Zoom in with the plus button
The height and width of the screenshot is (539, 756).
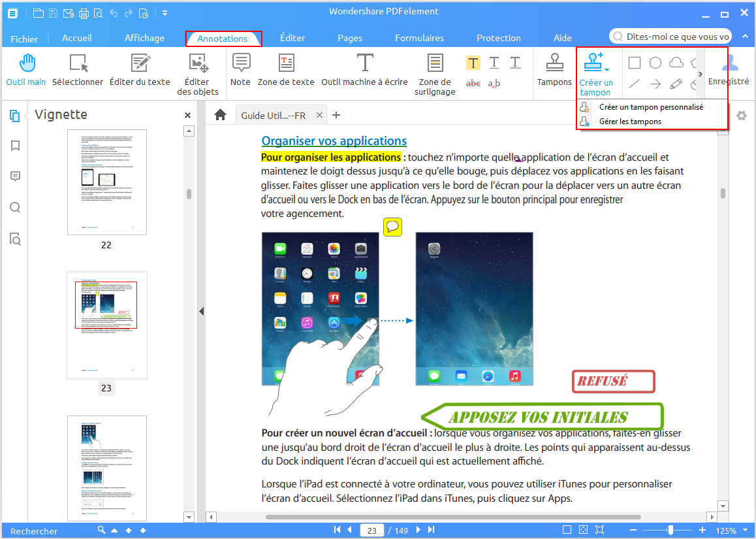tap(702, 530)
